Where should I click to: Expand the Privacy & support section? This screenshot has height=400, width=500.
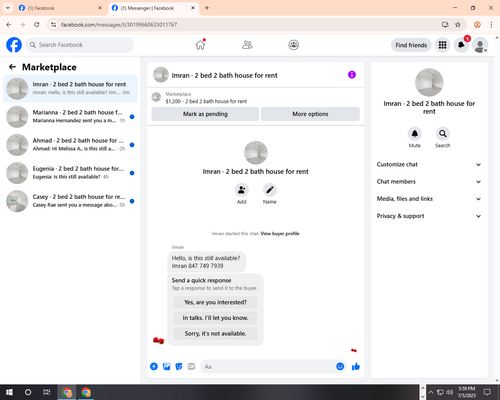pyautogui.click(x=429, y=216)
